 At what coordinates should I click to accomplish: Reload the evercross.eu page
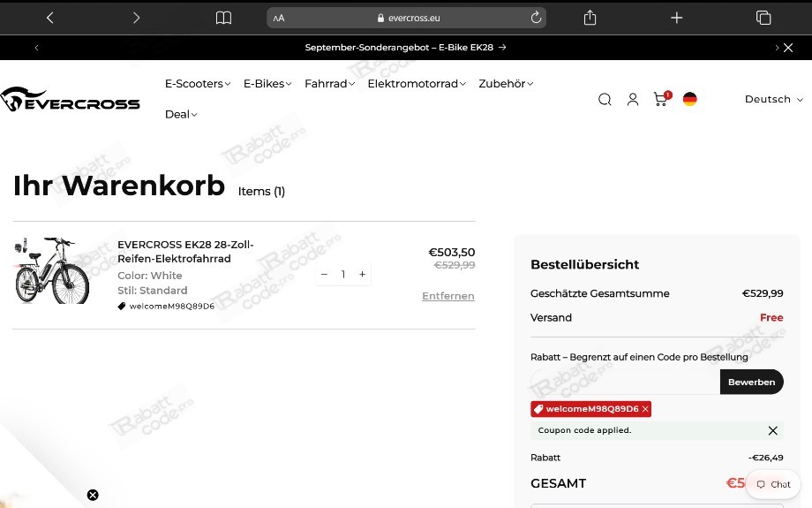click(x=536, y=18)
